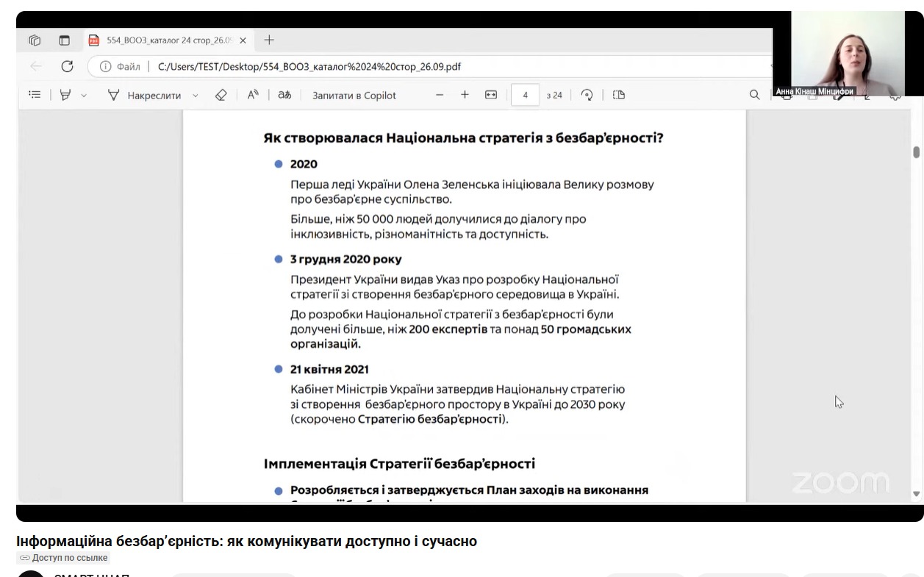Click the Анна Кінаш webcam thumbnail

pyautogui.click(x=848, y=54)
